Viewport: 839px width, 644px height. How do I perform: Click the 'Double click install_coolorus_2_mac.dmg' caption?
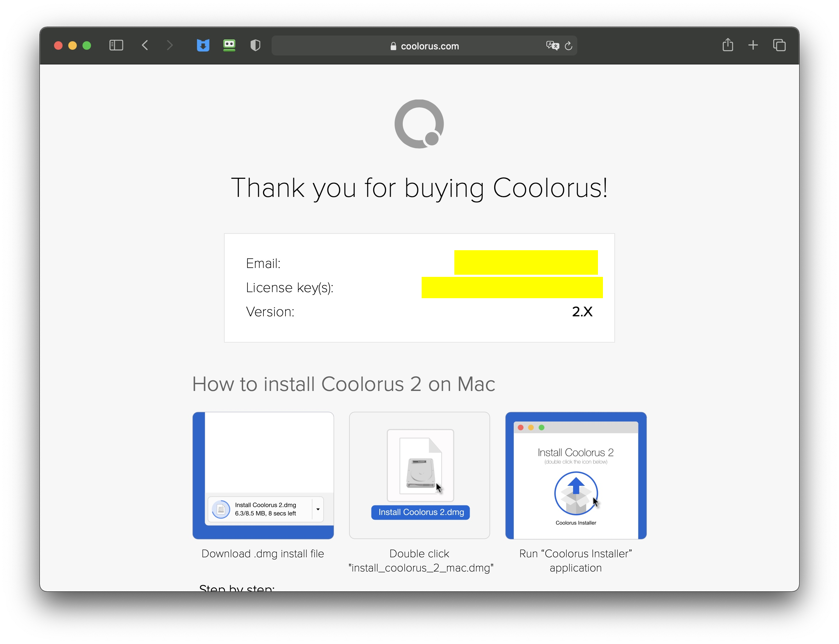click(421, 560)
